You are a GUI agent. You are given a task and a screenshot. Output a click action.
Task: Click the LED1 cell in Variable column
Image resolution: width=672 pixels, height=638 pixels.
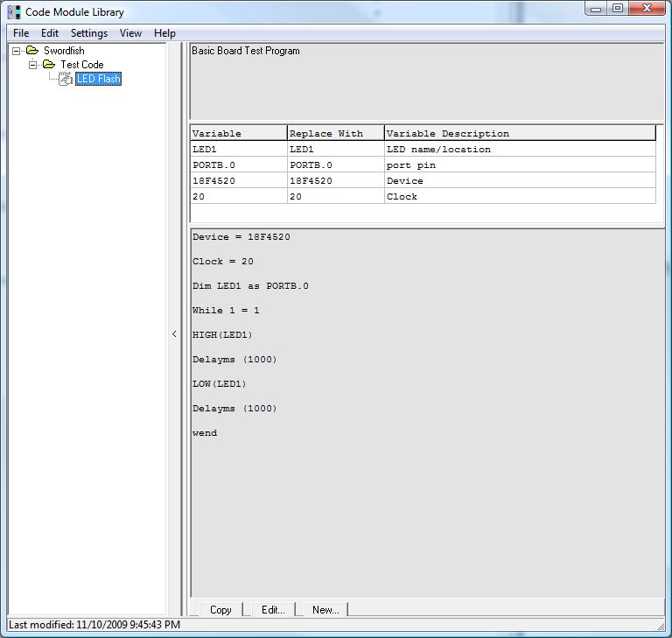tap(239, 149)
